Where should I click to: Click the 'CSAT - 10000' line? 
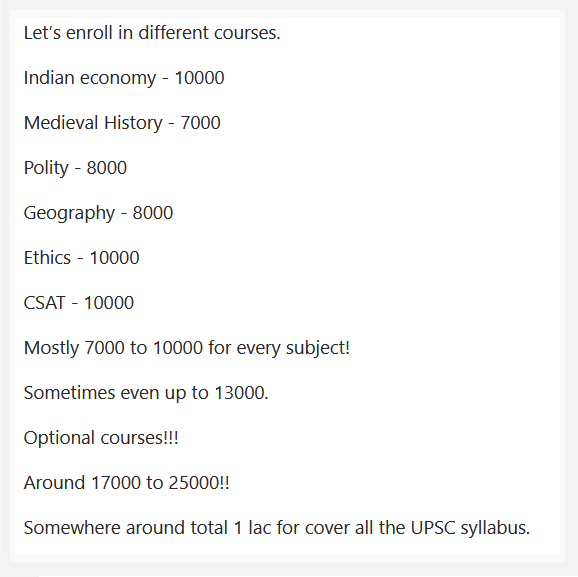click(79, 303)
